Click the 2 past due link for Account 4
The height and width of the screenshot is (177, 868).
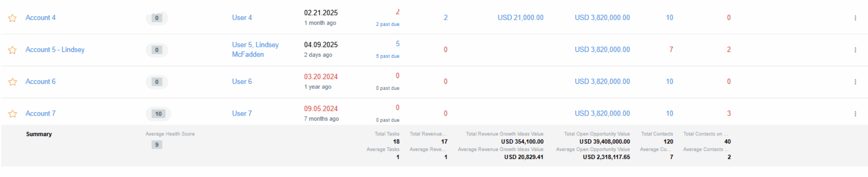coord(388,24)
